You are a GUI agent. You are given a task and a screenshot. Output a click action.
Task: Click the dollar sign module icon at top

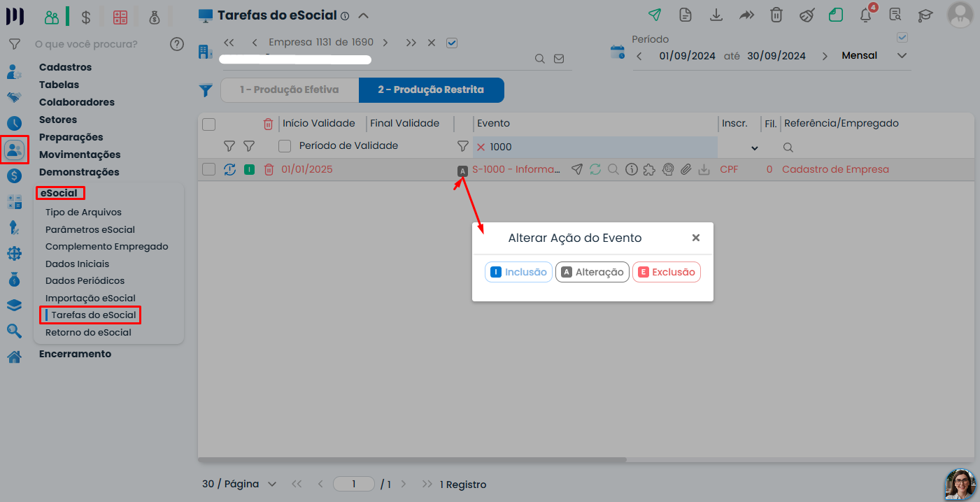pyautogui.click(x=85, y=17)
